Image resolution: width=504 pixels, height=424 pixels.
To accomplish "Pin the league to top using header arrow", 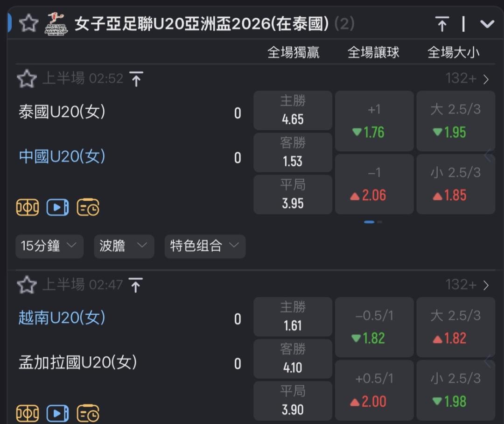I will [x=441, y=23].
